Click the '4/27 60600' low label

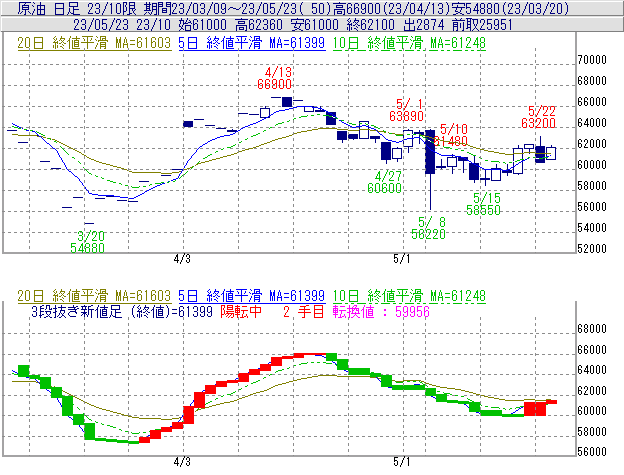click(384, 182)
